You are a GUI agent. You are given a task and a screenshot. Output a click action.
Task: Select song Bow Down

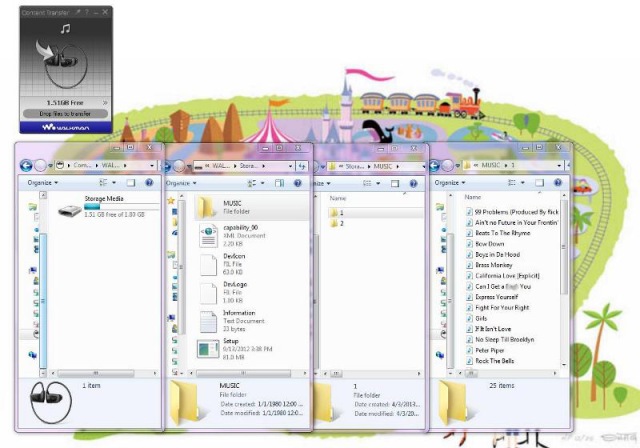pyautogui.click(x=485, y=244)
